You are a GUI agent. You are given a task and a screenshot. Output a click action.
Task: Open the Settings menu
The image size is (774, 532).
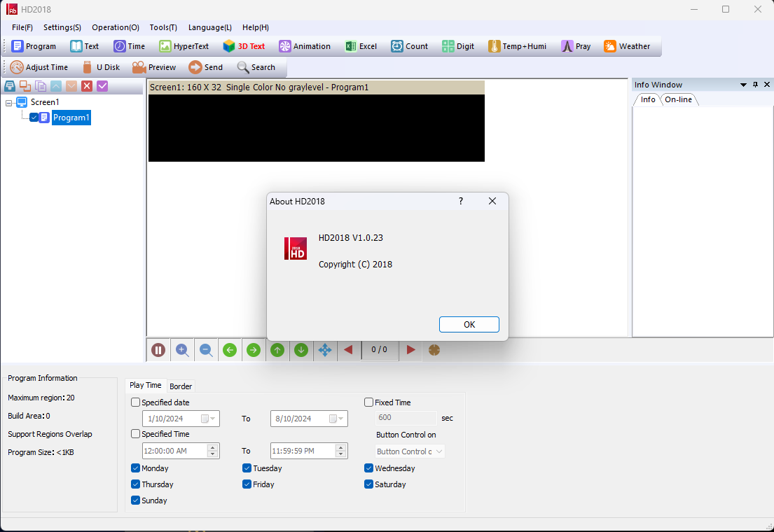click(x=62, y=27)
